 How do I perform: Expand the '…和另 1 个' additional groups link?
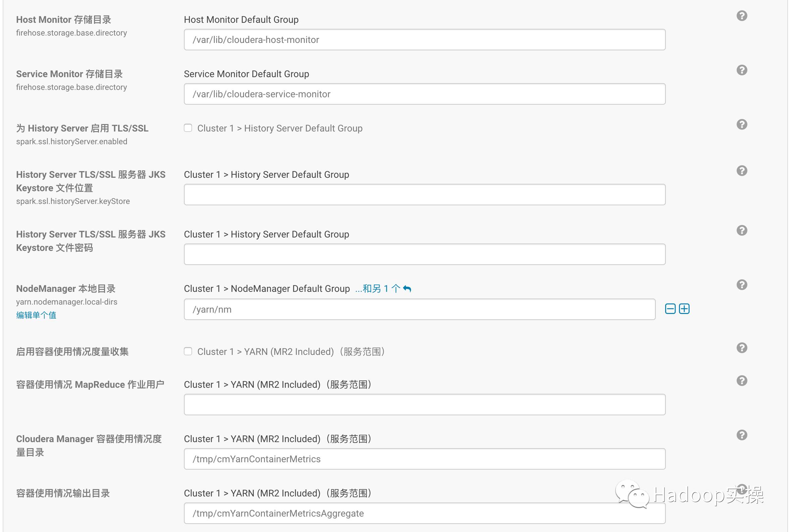pos(377,289)
